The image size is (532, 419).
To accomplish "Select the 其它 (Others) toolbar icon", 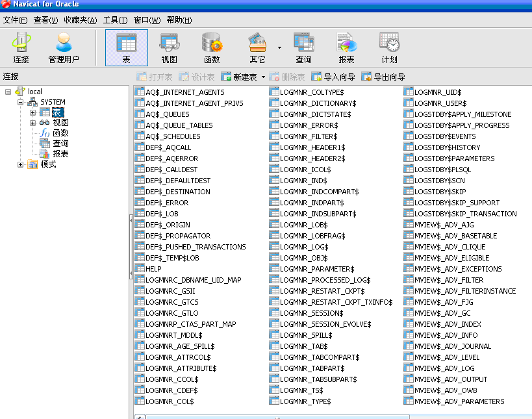I will 257,47.
